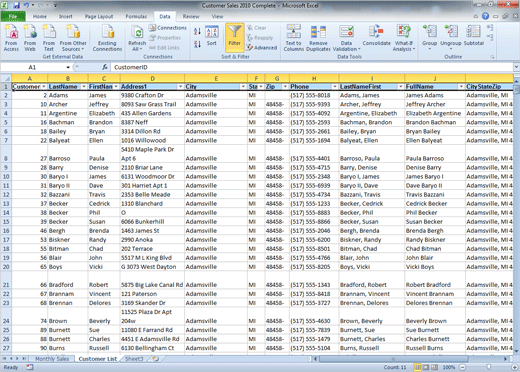Click the Properties button

coord(165,38)
